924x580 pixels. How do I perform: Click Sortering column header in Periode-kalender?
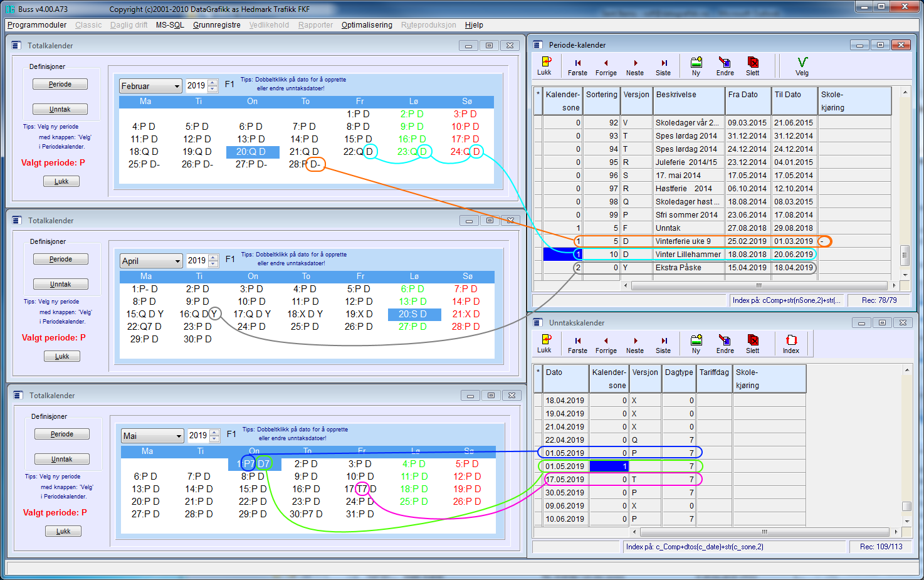pyautogui.click(x=602, y=101)
